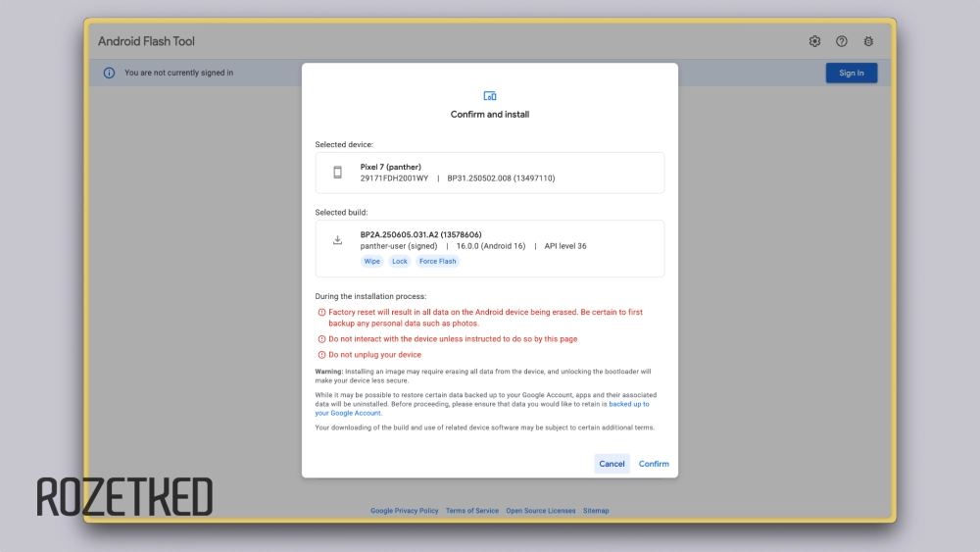Viewport: 980px width, 552px height.
Task: Select the Lock chip
Action: [400, 262]
